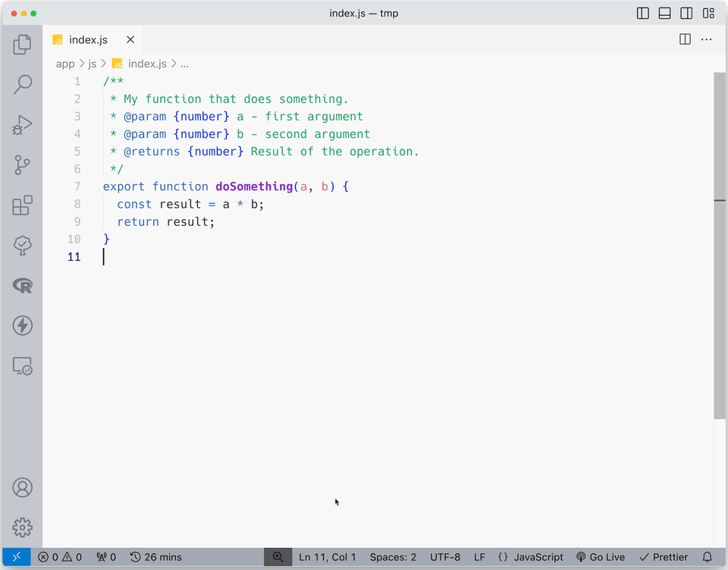This screenshot has height=570, width=728.
Task: Select the index.js editor tab
Action: 93,39
